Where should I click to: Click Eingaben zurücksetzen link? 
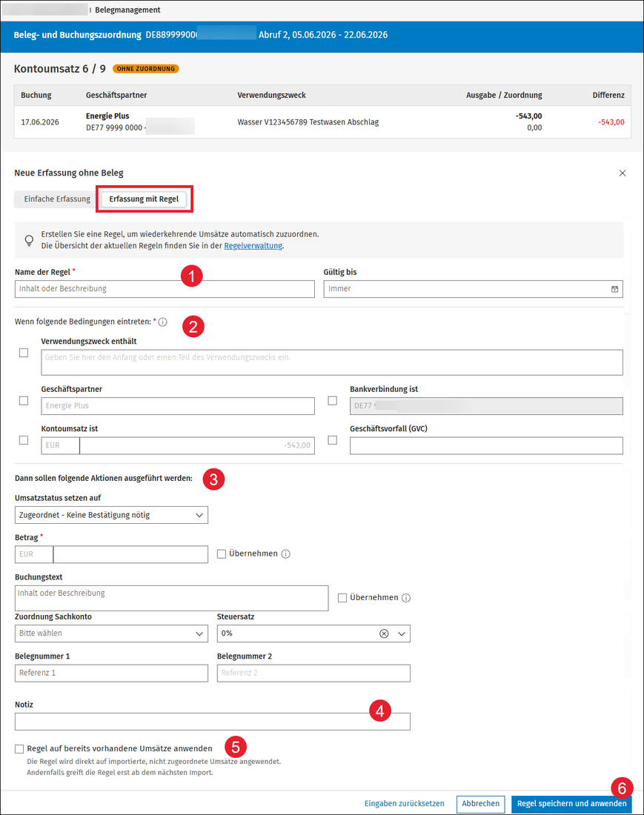click(405, 804)
